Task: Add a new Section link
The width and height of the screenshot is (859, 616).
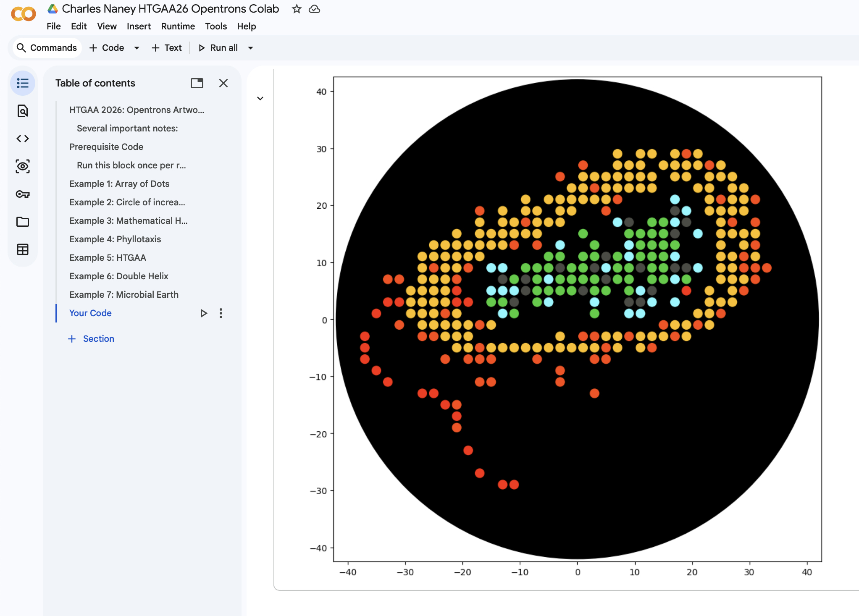Action: pos(91,338)
